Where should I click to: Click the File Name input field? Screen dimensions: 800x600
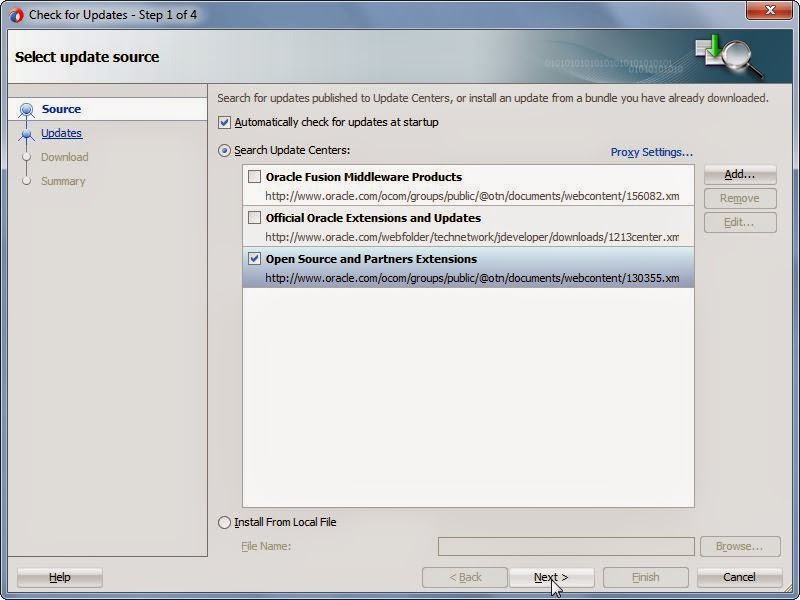(566, 546)
